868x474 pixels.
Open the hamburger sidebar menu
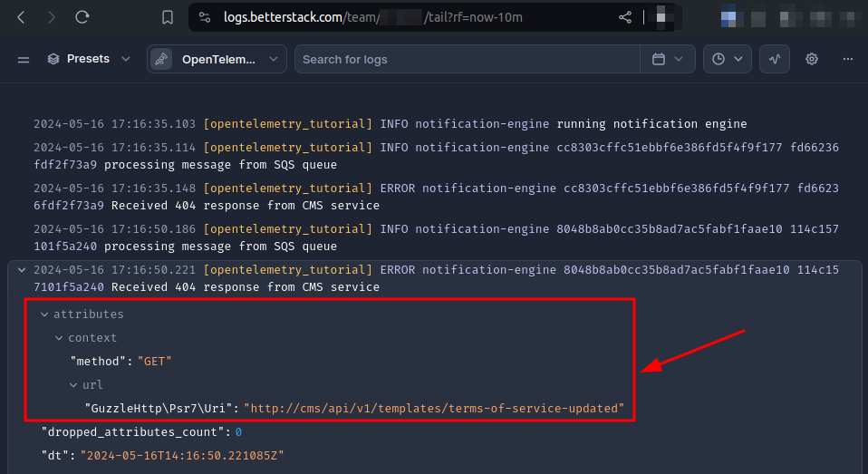[x=24, y=59]
